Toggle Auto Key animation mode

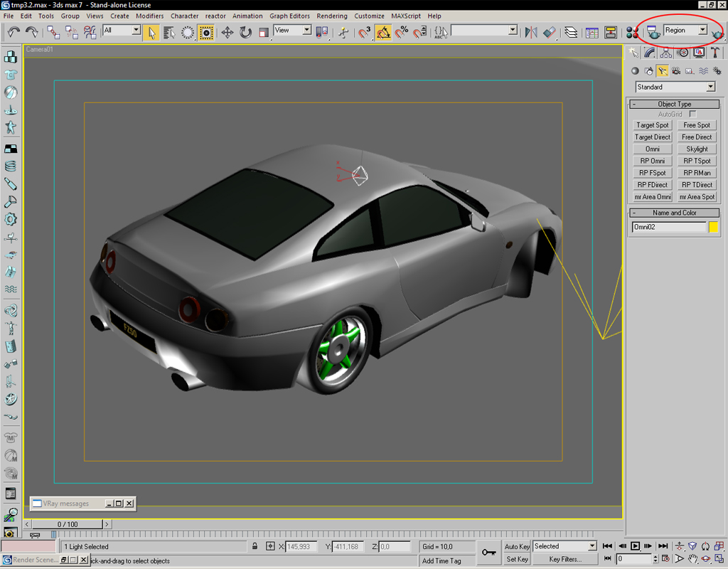tap(517, 546)
